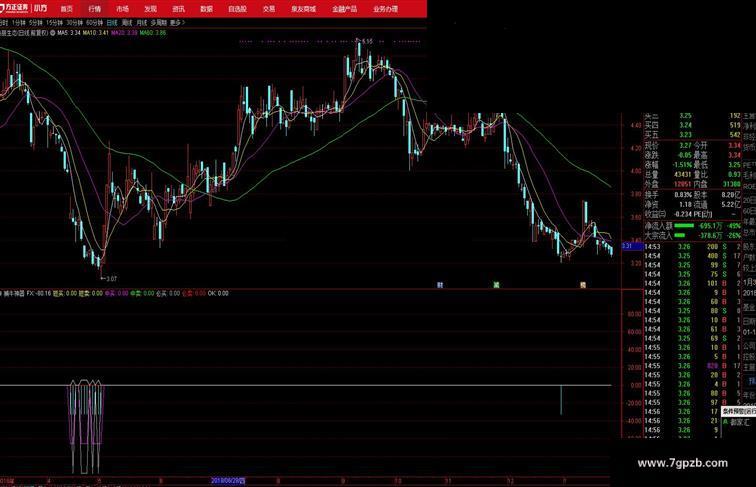
Task: Click the 14:53 trade tick row
Action: tap(693, 247)
